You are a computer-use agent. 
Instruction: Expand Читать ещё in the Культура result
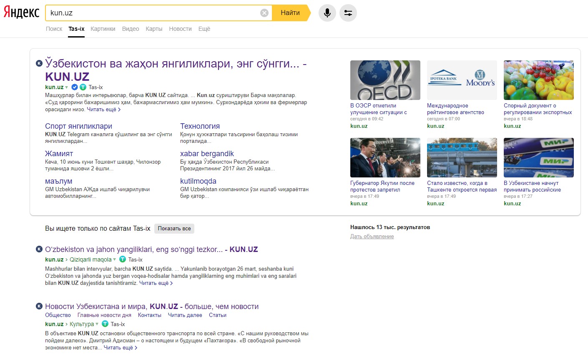[x=121, y=348]
